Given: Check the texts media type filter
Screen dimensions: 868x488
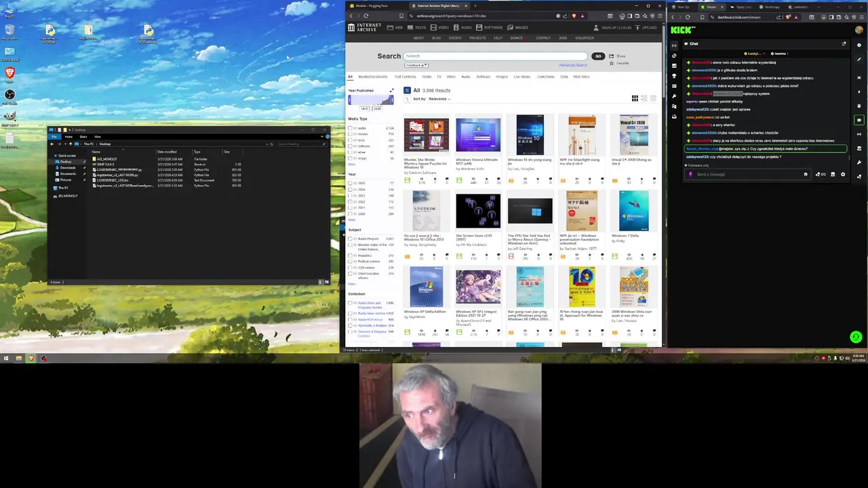Looking at the screenshot, I should point(350,140).
